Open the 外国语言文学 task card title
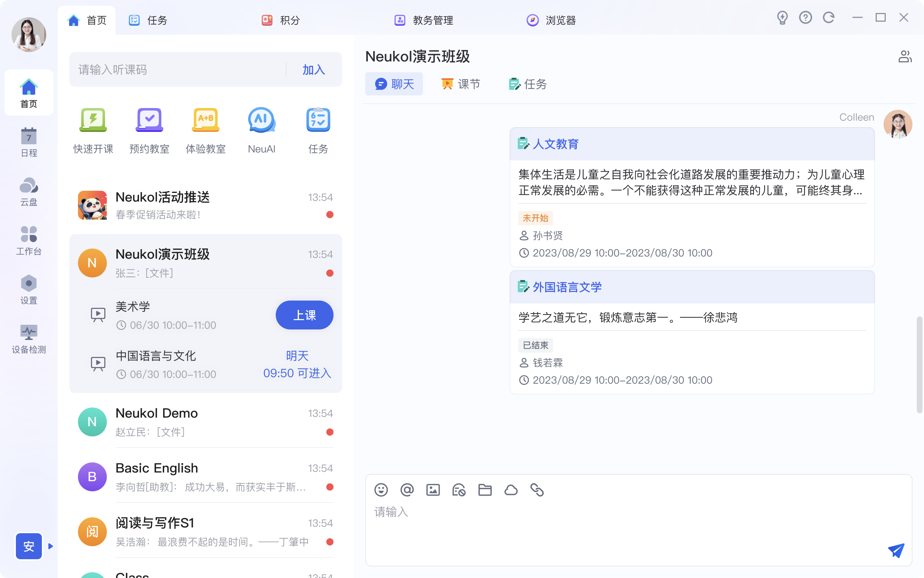Screen dimensions: 924x578 tap(567, 287)
